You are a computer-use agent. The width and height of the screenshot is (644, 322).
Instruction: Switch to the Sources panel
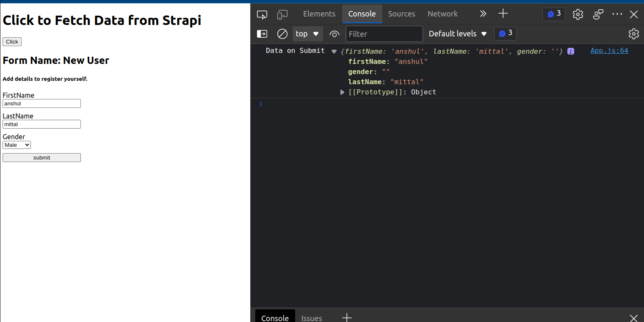coord(401,14)
